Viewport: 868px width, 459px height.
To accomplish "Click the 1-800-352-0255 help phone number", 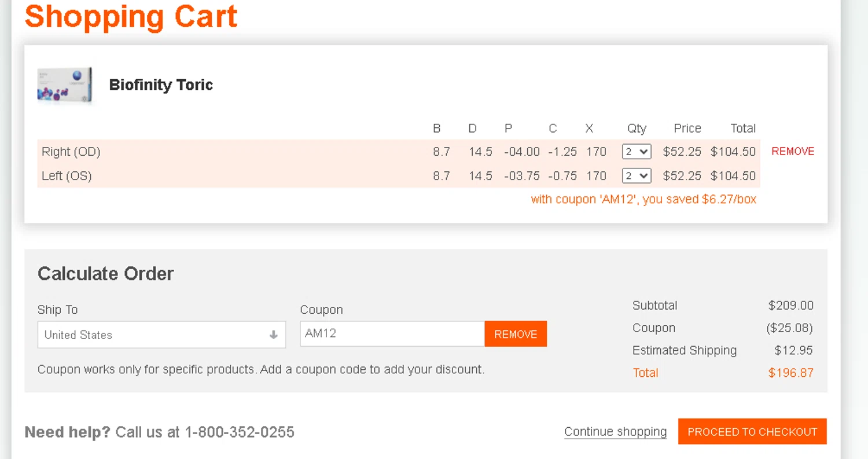I will [x=239, y=432].
